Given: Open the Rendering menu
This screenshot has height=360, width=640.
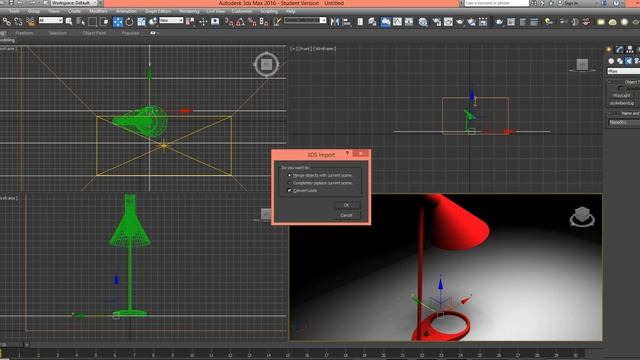Looking at the screenshot, I should tap(189, 11).
